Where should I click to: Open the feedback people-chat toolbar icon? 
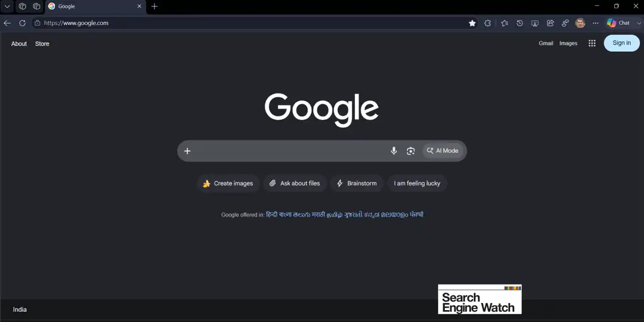tap(565, 23)
